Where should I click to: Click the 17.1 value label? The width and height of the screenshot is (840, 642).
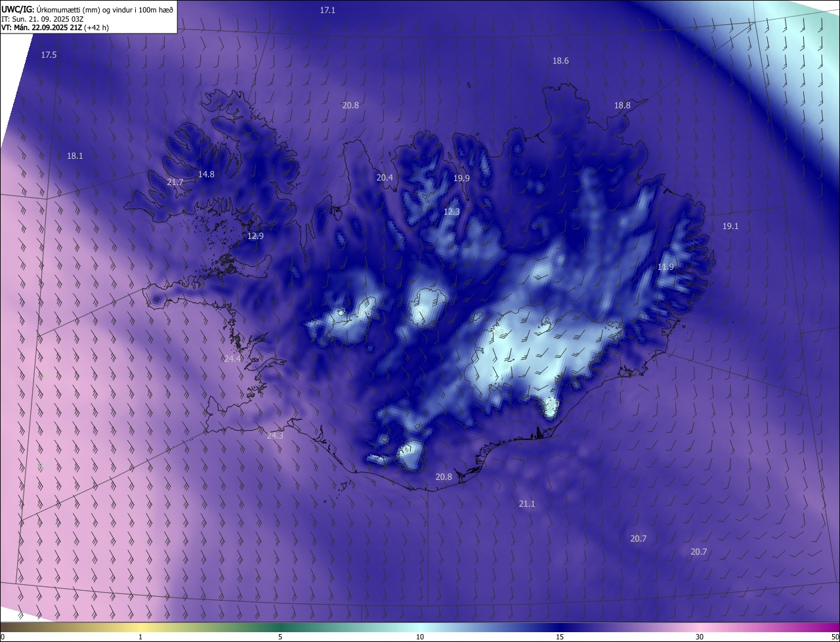327,10
